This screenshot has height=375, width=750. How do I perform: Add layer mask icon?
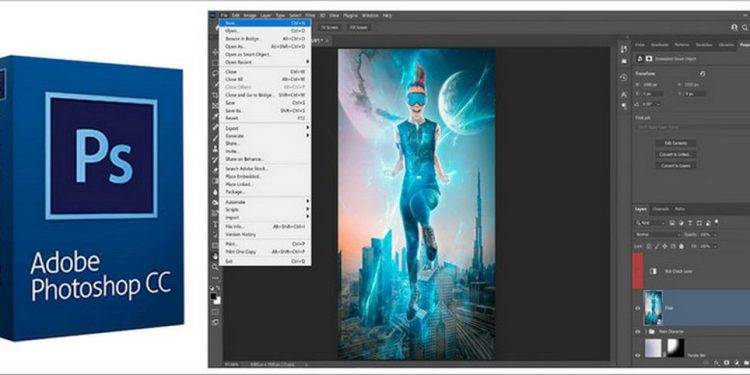click(727, 363)
